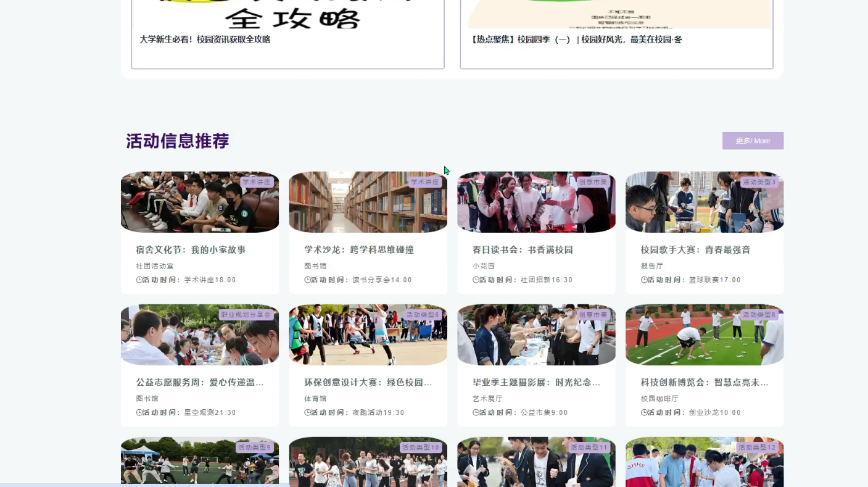
Task: Click the clock icon beside 社团招新16:30
Action: pos(476,280)
